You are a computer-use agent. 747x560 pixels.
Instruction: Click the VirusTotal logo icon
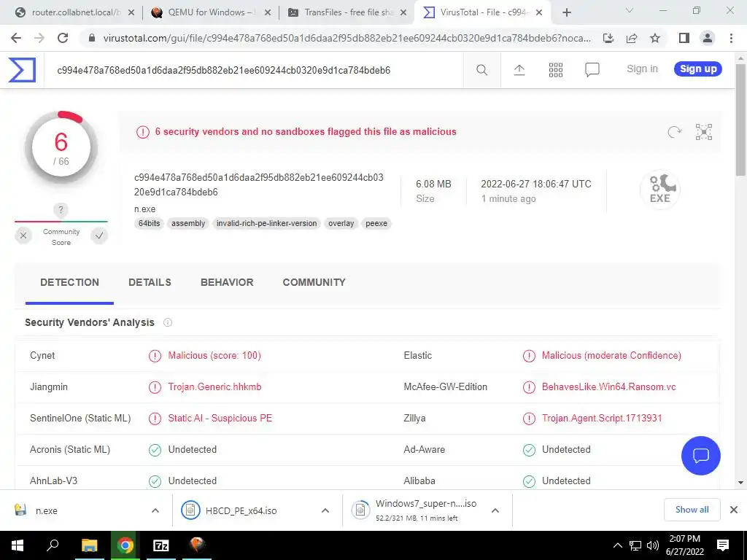click(x=22, y=70)
